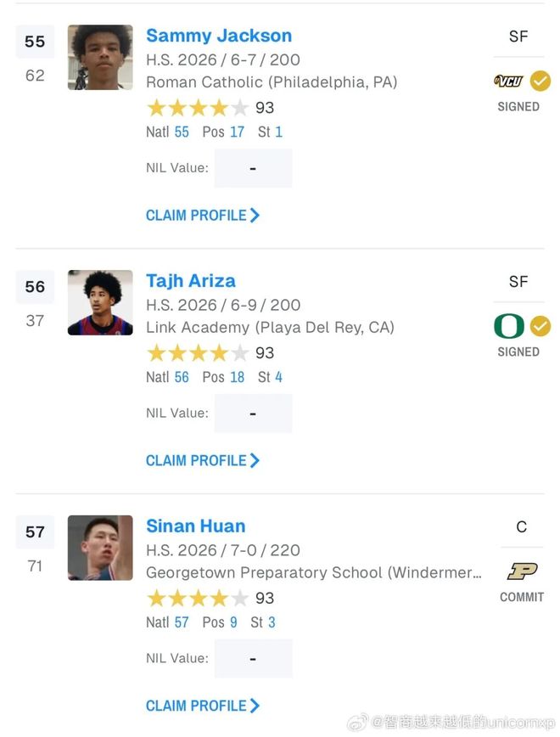
Task: Open Sinan Huan's player name link
Action: [196, 526]
